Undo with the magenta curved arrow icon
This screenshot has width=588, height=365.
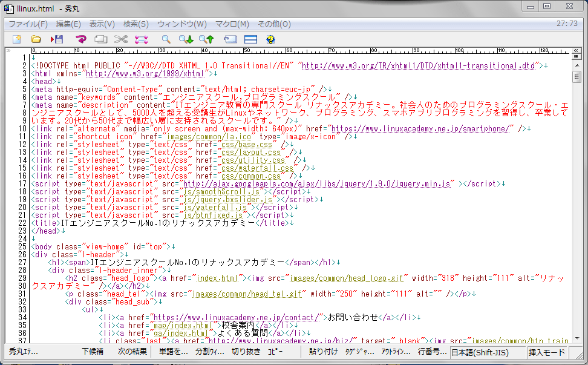pyautogui.click(x=81, y=39)
